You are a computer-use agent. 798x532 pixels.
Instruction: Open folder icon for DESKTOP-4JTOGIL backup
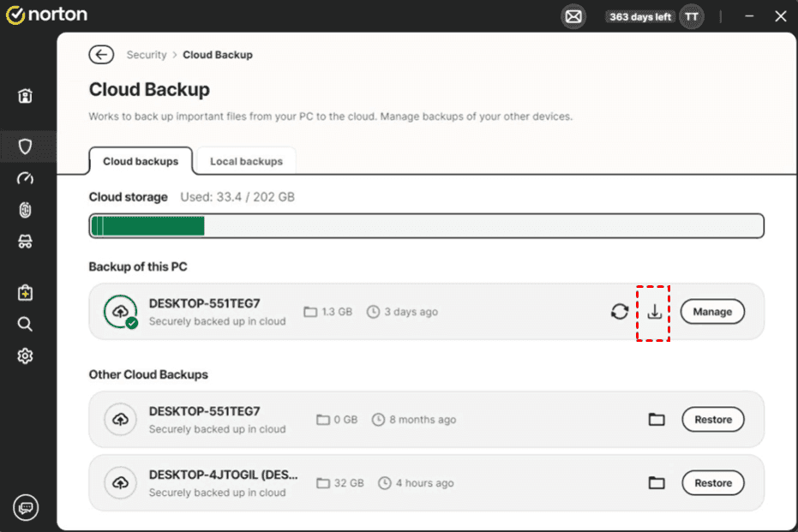[x=657, y=483]
